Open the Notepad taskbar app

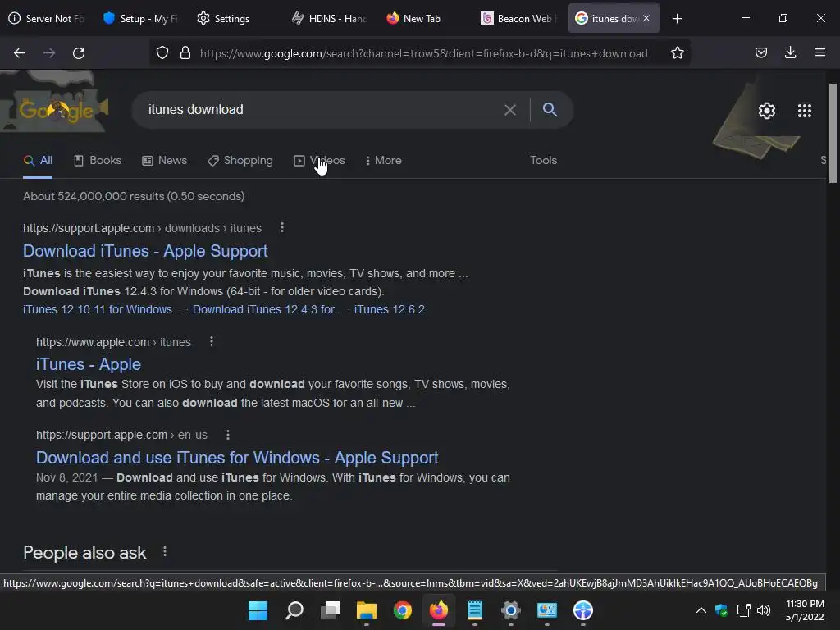(x=475, y=610)
